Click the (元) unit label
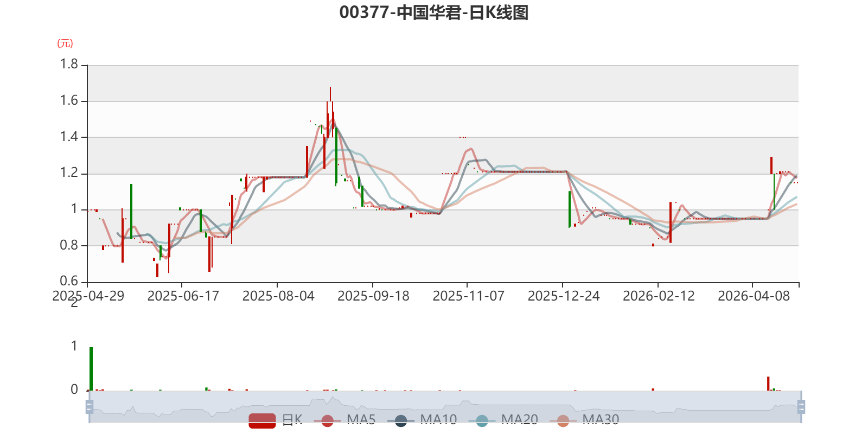 click(65, 43)
